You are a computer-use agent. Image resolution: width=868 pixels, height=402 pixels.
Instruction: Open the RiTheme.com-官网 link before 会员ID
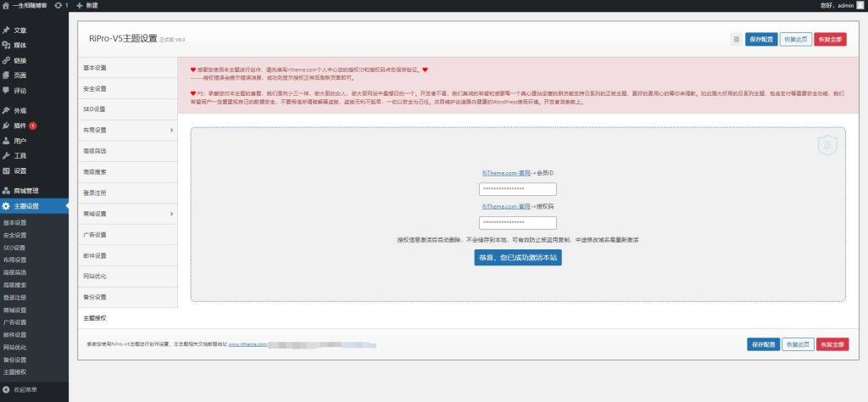coord(507,173)
